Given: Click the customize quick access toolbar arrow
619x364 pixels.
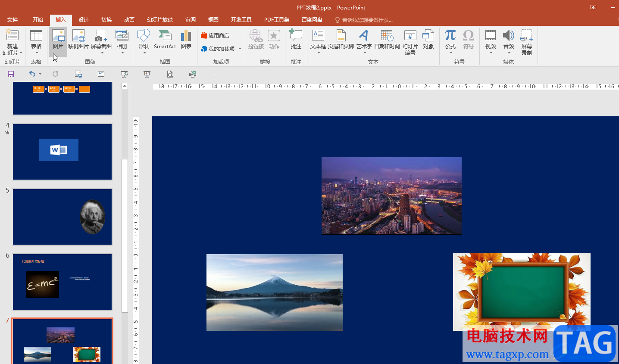Looking at the screenshot, I should tap(215, 74).
